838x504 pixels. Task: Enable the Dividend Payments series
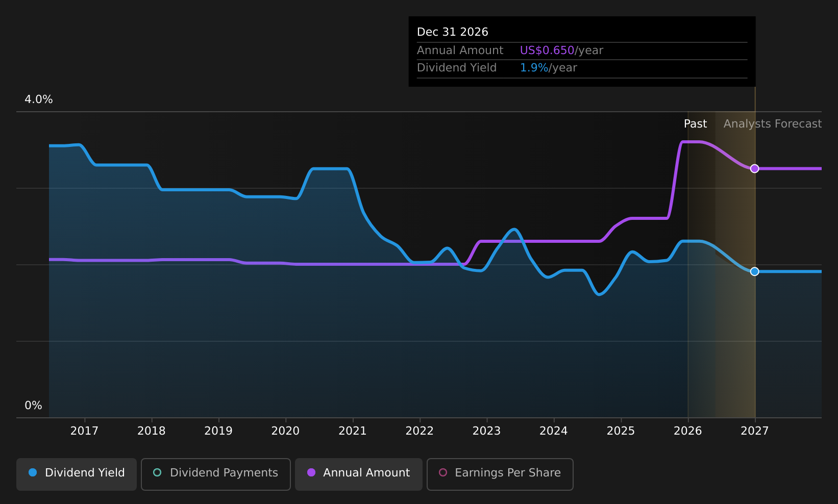(x=216, y=474)
